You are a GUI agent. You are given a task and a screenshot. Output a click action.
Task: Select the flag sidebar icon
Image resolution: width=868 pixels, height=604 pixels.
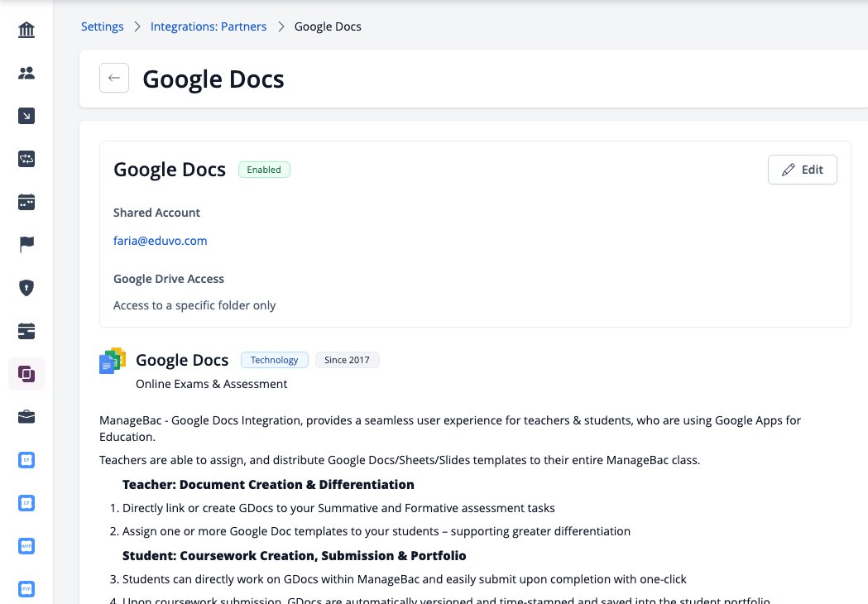tap(26, 244)
